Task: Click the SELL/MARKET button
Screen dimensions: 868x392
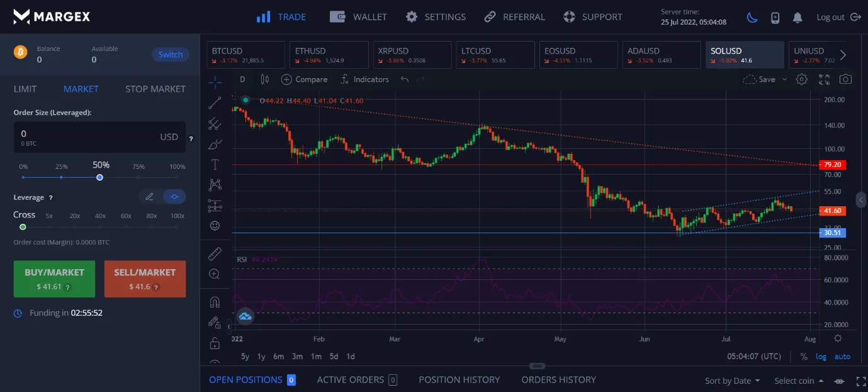Action: coord(145,279)
